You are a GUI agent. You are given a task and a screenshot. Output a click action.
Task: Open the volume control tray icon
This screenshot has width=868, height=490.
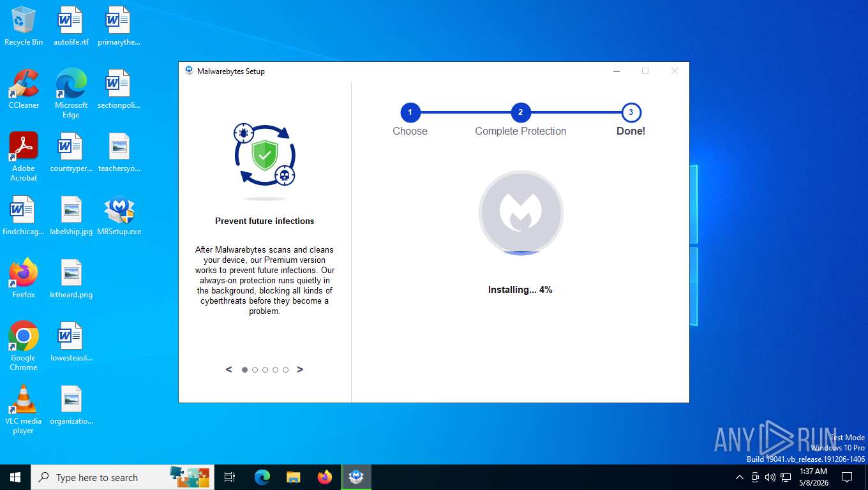[770, 477]
